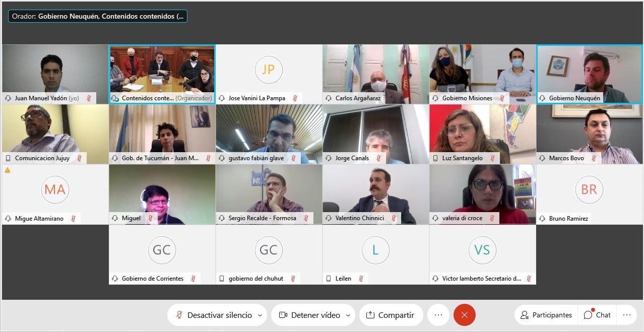Click the muted microphone icon on Jorge Canals
The width and height of the screenshot is (644, 332).
[x=378, y=158]
